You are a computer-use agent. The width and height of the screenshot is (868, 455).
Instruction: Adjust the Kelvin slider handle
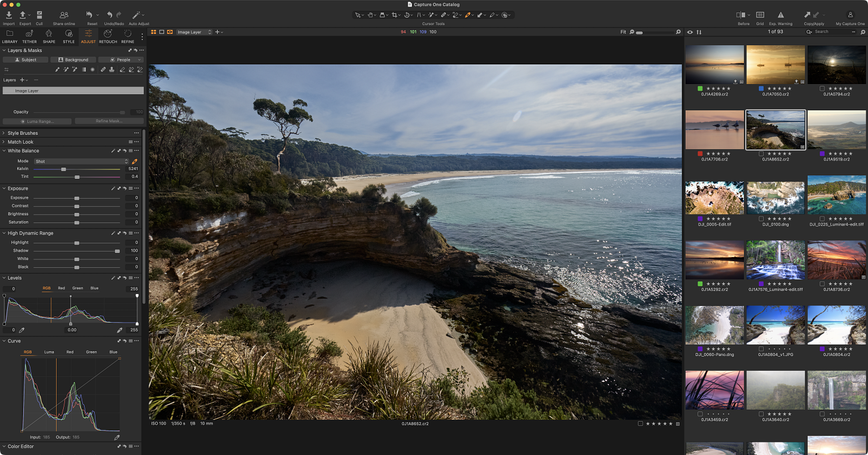(63, 169)
